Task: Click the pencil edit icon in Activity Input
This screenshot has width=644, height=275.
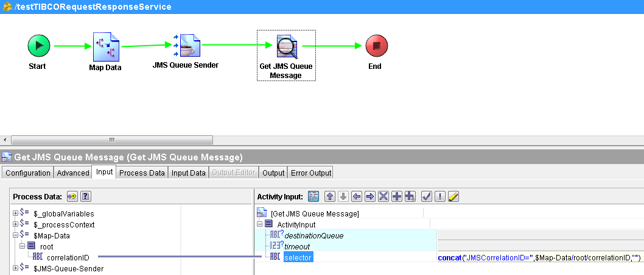Action: (453, 196)
